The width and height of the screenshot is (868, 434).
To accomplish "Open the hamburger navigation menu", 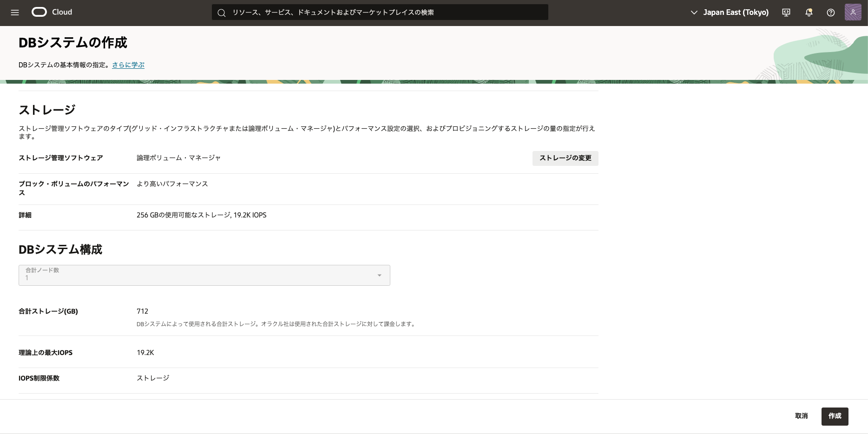I will pos(15,13).
